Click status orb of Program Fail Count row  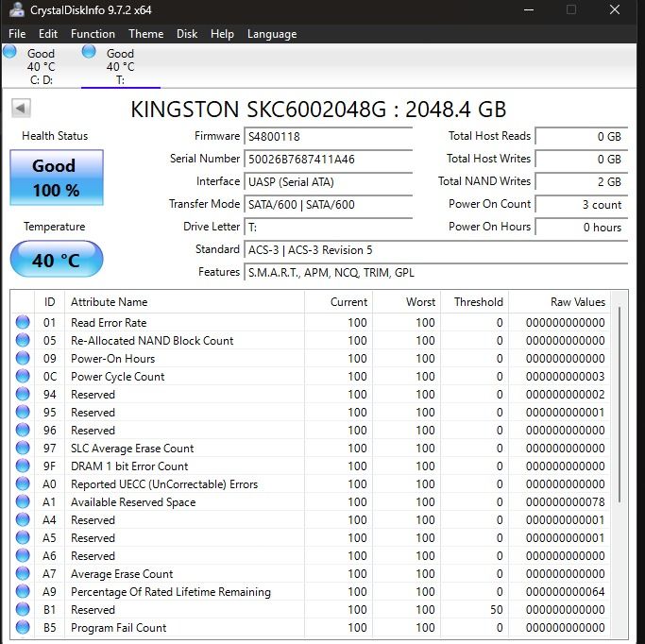(x=23, y=627)
